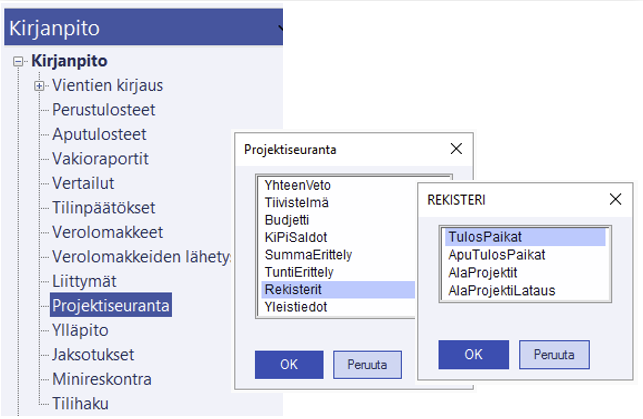Close the Projektiseuranta dialog
Image resolution: width=643 pixels, height=419 pixels.
pyautogui.click(x=456, y=149)
